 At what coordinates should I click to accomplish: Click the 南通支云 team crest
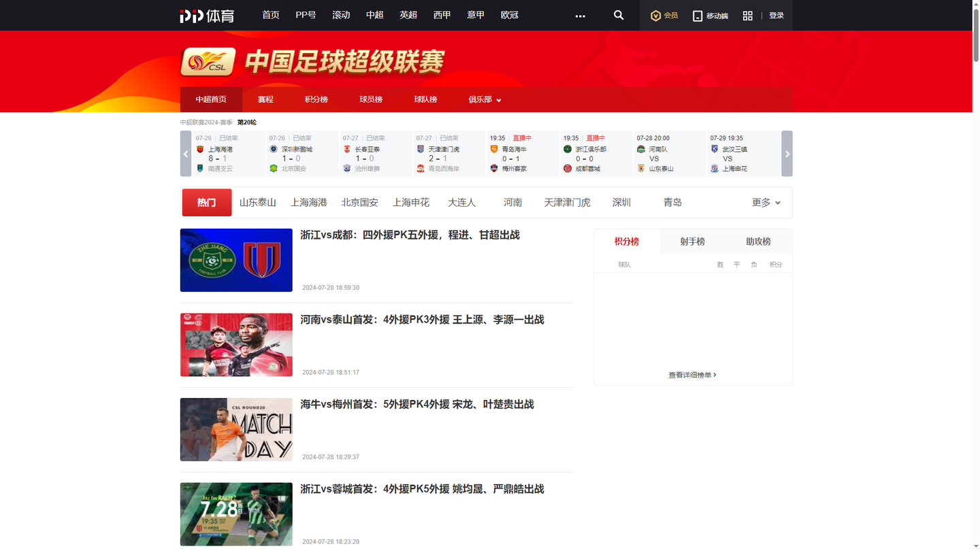click(200, 168)
